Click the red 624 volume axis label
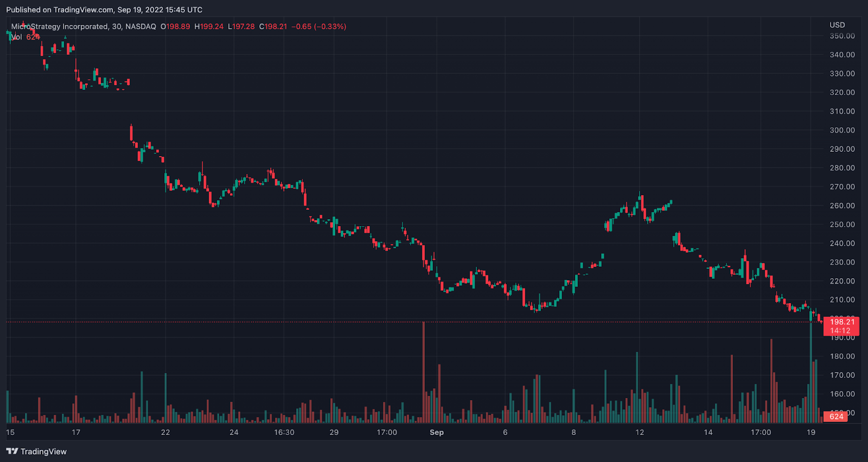Viewport: 868px width, 462px height. (x=836, y=416)
